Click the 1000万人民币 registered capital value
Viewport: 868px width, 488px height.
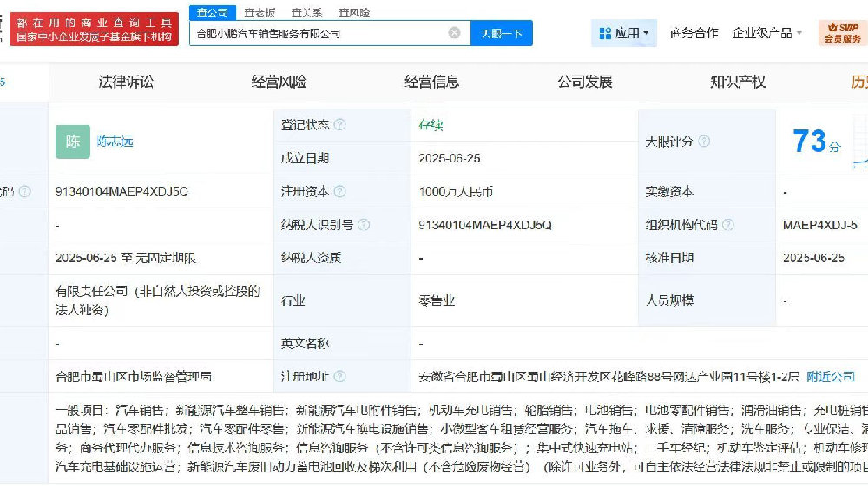point(456,192)
